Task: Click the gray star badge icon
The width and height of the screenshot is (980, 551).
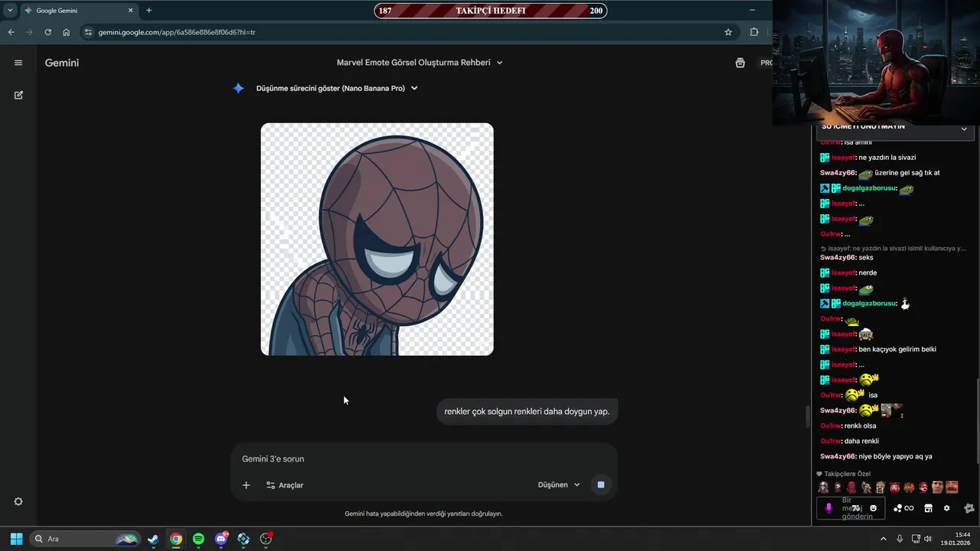Action: pyautogui.click(x=969, y=508)
